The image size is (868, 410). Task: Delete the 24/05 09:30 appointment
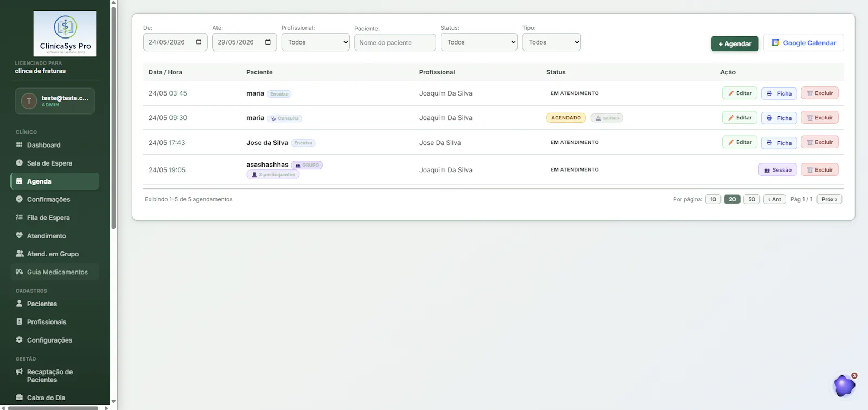[x=820, y=118]
